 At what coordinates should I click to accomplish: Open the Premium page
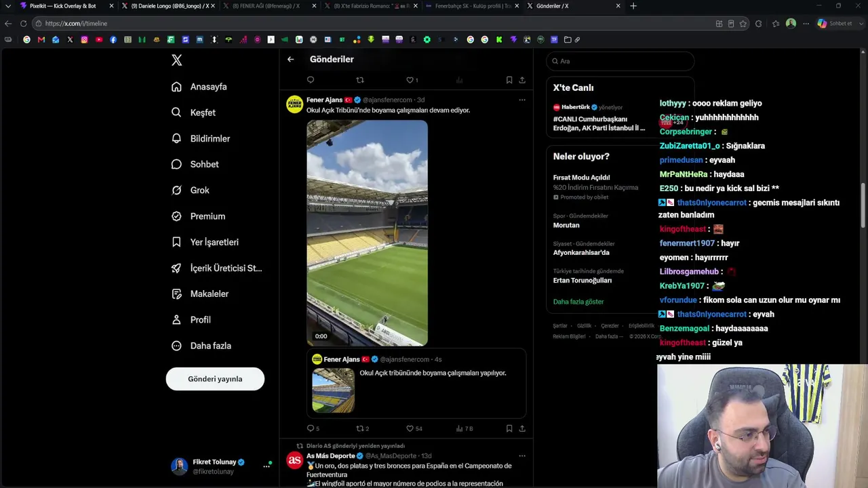pos(198,216)
